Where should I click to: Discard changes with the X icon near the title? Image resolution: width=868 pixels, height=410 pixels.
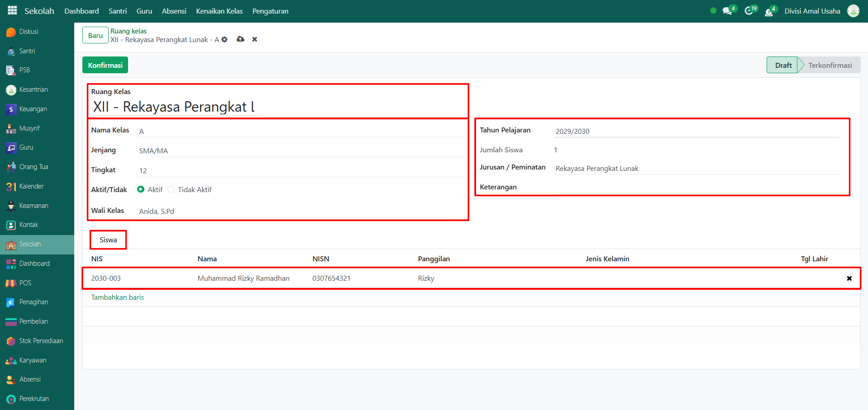point(255,39)
